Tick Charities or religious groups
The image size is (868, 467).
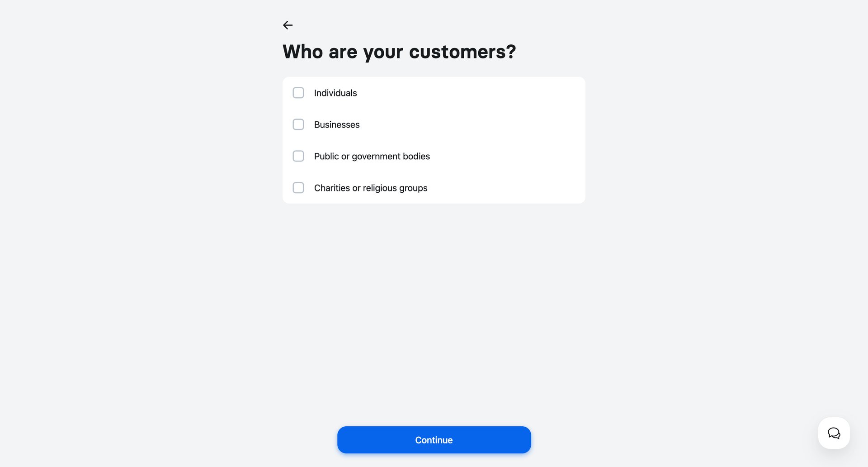pyautogui.click(x=298, y=188)
